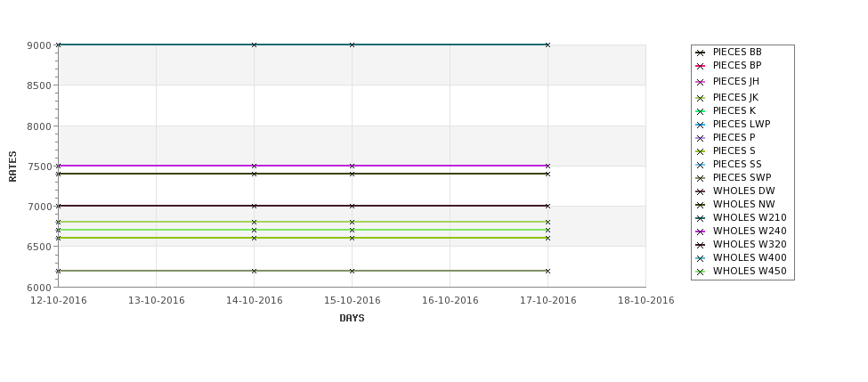Click the RATES axis title
The image size is (868, 382).
(x=12, y=167)
